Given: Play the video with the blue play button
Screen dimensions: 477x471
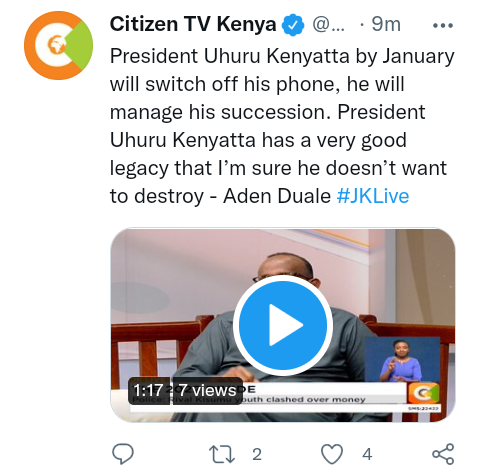Looking at the screenshot, I should coord(283,325).
